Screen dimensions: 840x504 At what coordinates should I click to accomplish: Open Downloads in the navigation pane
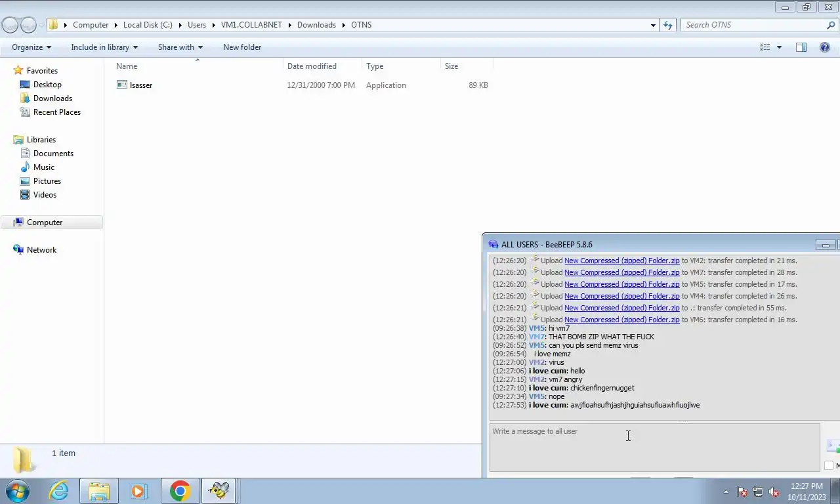(52, 98)
